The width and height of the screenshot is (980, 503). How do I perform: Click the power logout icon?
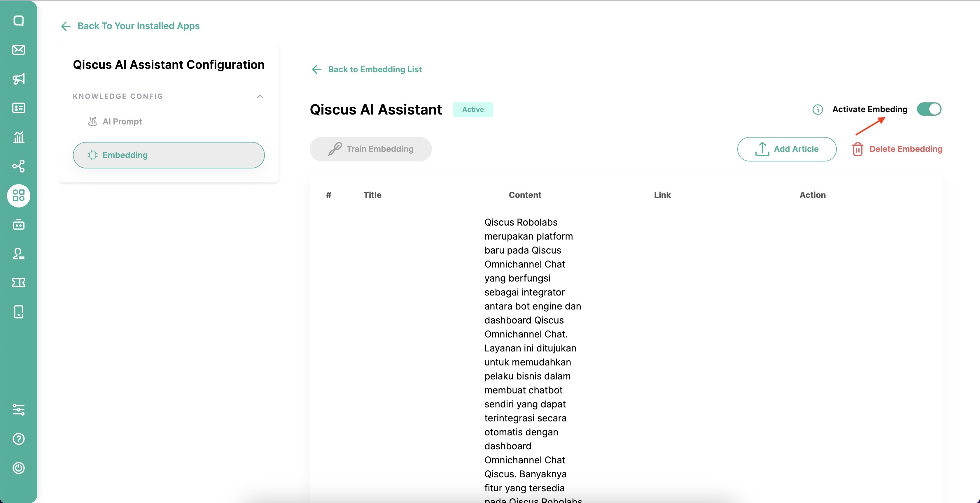tap(19, 468)
